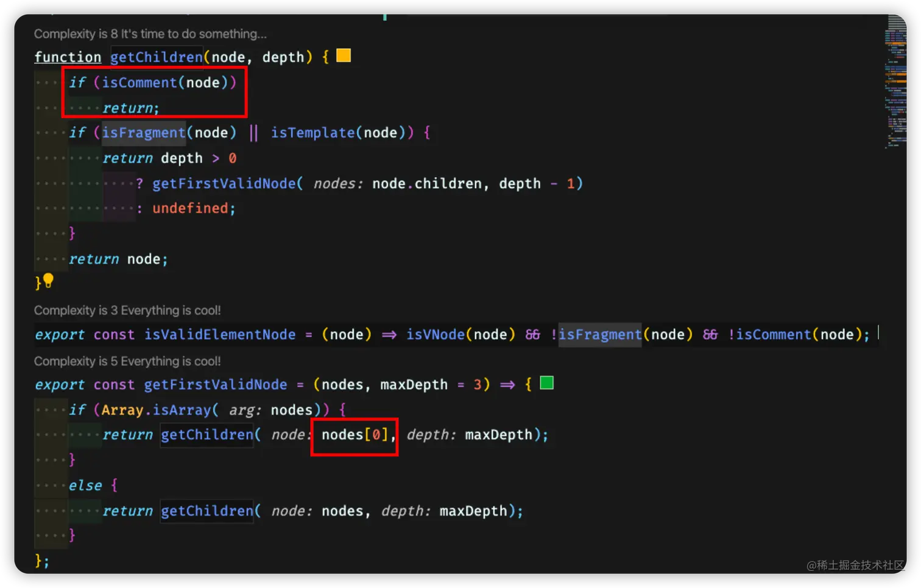Click 'maxDepth = 3' default parameter
This screenshot has width=921, height=588.
coord(431,385)
